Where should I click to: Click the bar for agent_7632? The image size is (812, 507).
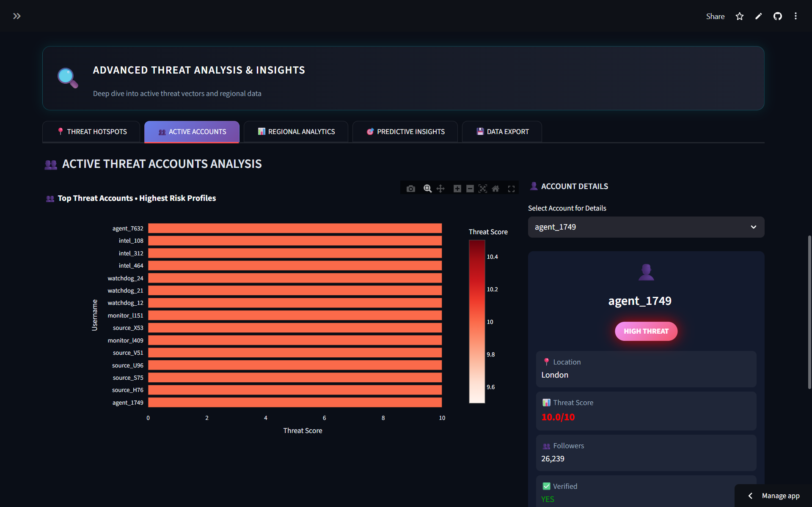coord(295,228)
